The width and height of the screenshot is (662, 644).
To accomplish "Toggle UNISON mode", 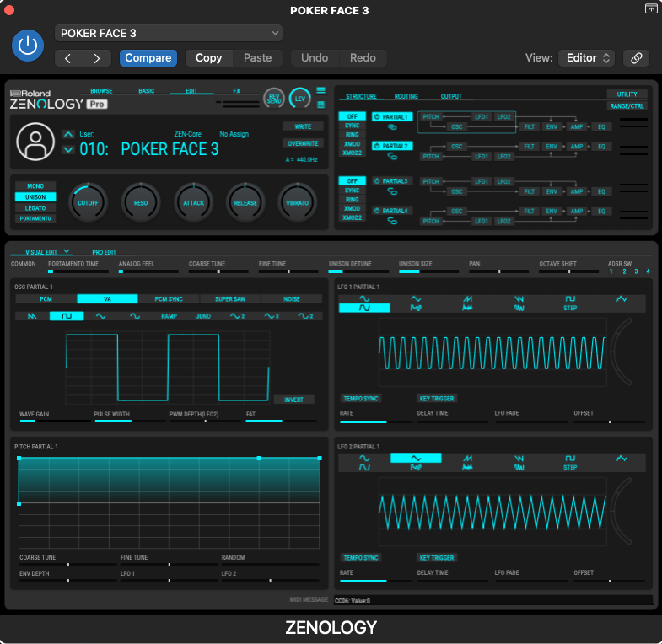I will point(35,197).
